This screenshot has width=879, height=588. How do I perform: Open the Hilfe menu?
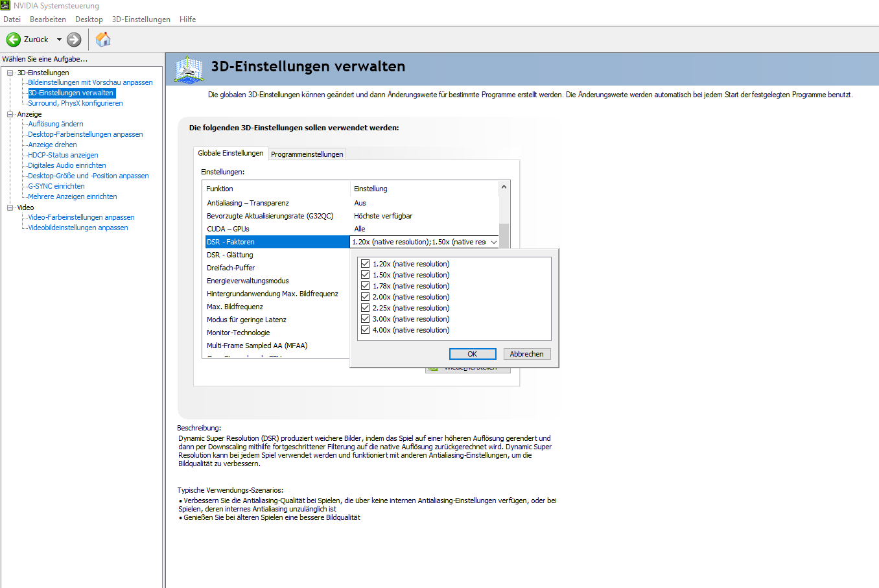(x=188, y=19)
